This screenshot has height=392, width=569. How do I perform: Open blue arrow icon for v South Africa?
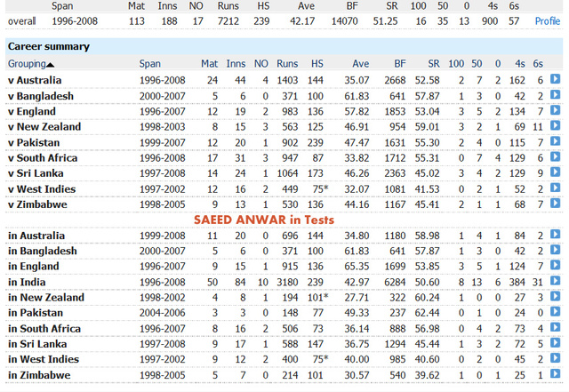tap(555, 158)
